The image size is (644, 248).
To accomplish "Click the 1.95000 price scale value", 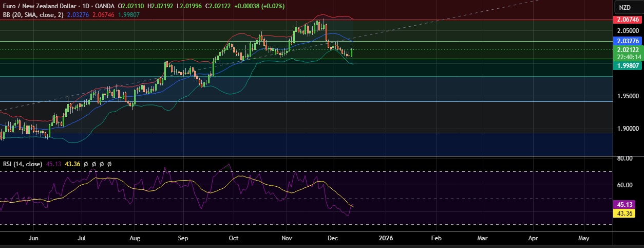I will [627, 96].
